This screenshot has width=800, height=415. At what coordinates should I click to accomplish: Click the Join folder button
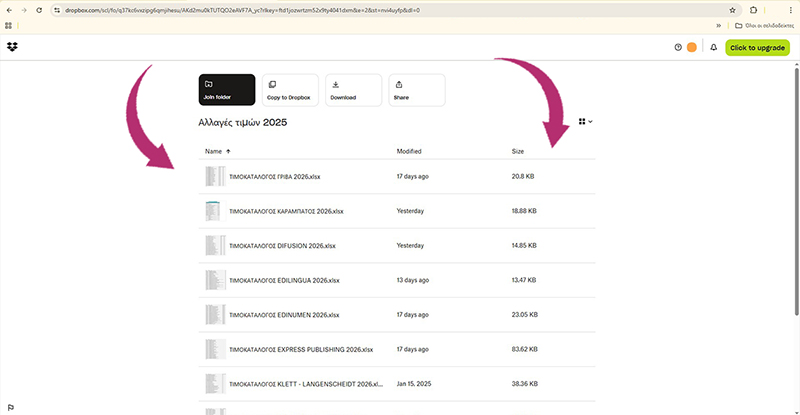[x=226, y=90]
